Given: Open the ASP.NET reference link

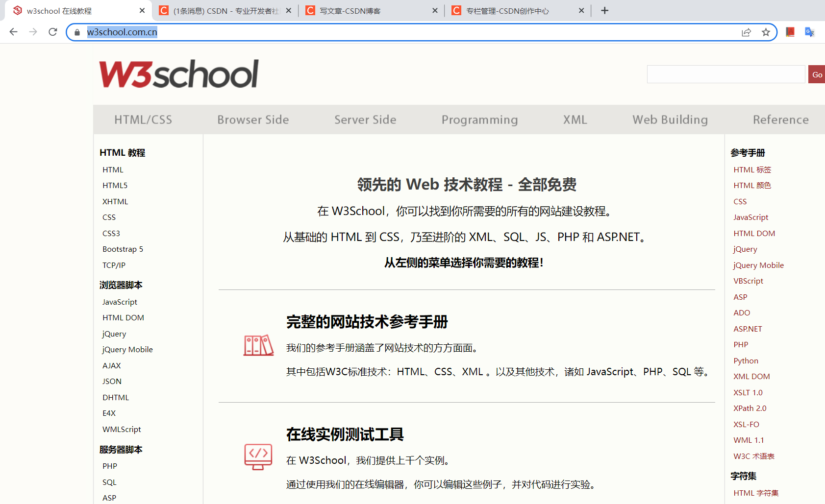Looking at the screenshot, I should [748, 329].
